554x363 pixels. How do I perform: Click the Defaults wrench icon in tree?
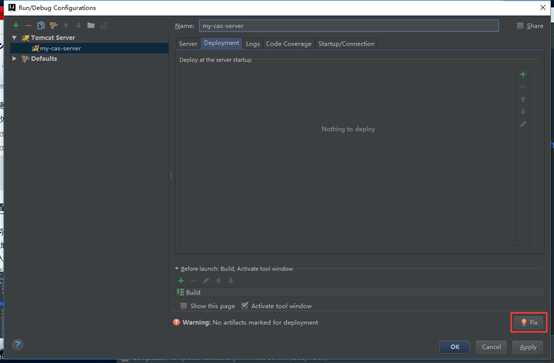pyautogui.click(x=25, y=59)
